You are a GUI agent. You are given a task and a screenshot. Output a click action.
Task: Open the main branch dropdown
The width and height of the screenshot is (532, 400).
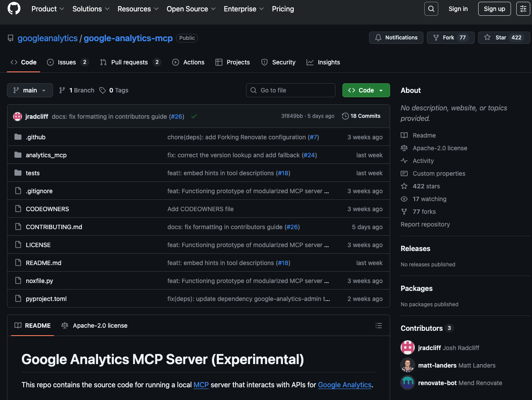[30, 90]
